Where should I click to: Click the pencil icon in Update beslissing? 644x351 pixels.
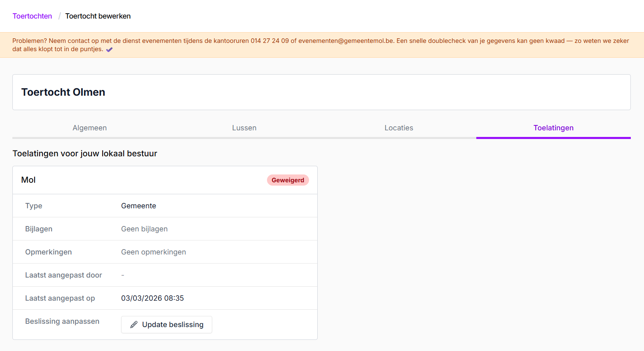134,325
